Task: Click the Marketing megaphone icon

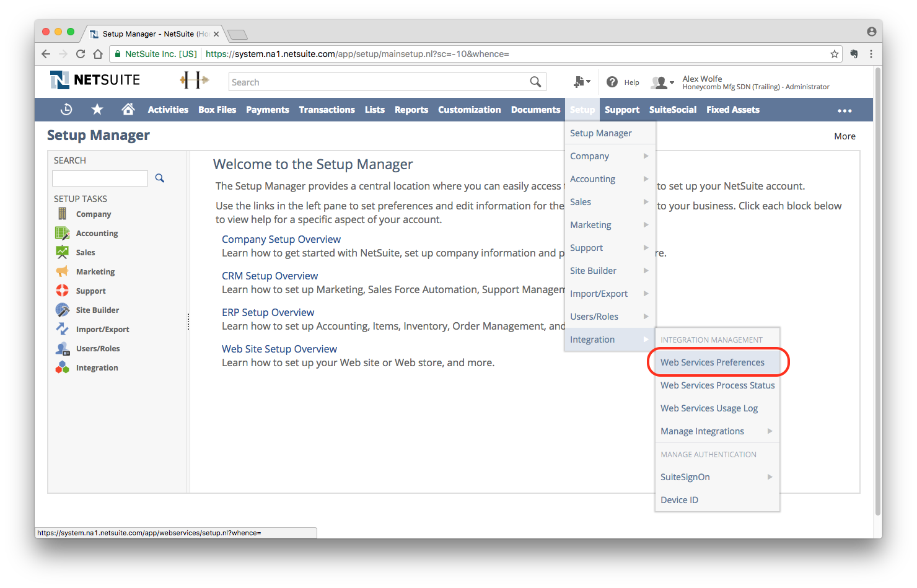Action: (62, 271)
